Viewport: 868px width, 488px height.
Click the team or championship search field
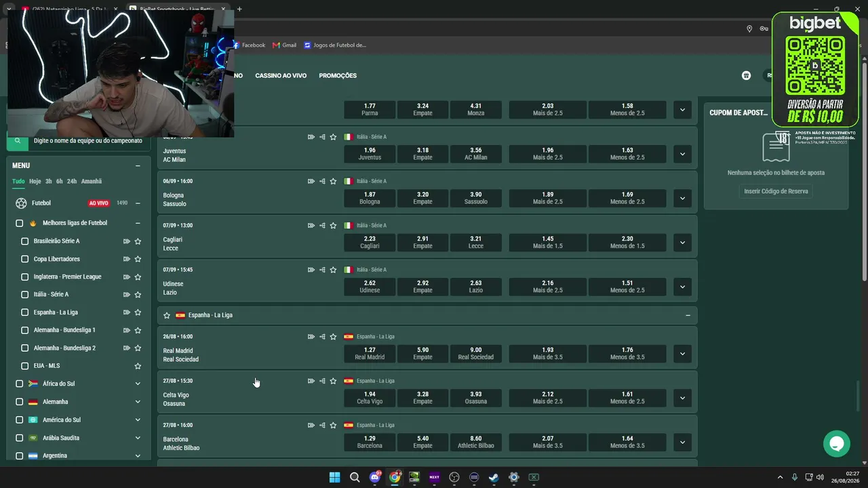(88, 141)
